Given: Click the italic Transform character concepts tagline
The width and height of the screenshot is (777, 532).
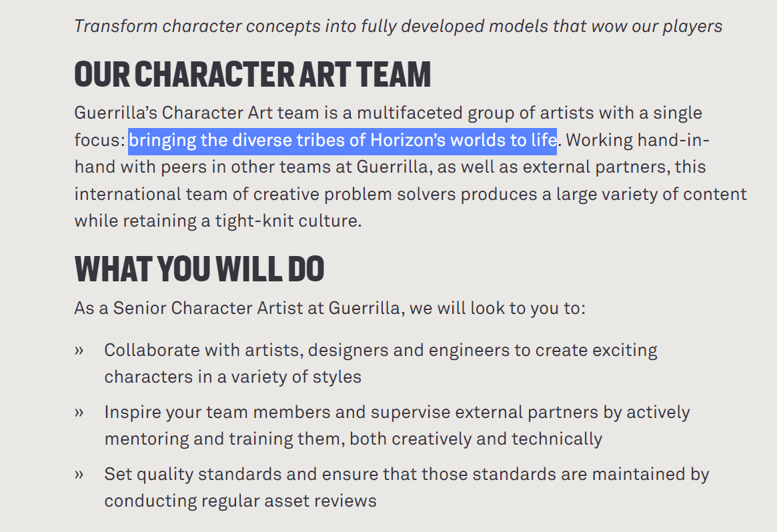Looking at the screenshot, I should coord(398,26).
